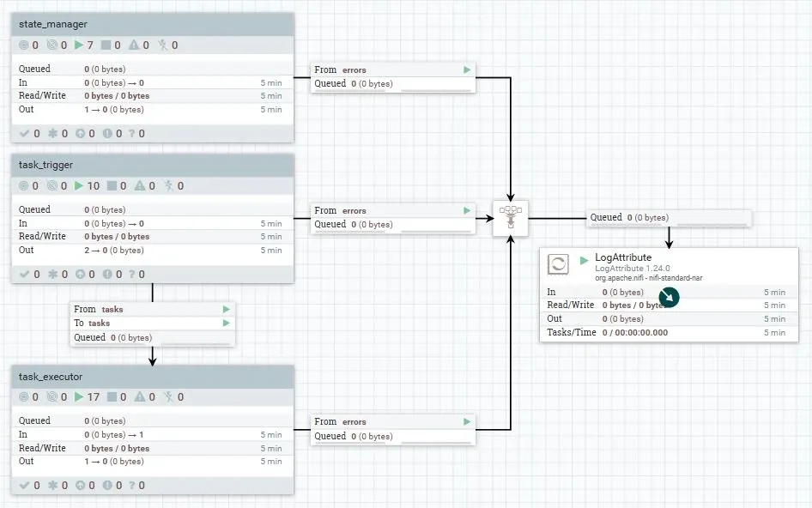
Task: Click the stopped components icon in task_executor
Action: pyautogui.click(x=112, y=396)
